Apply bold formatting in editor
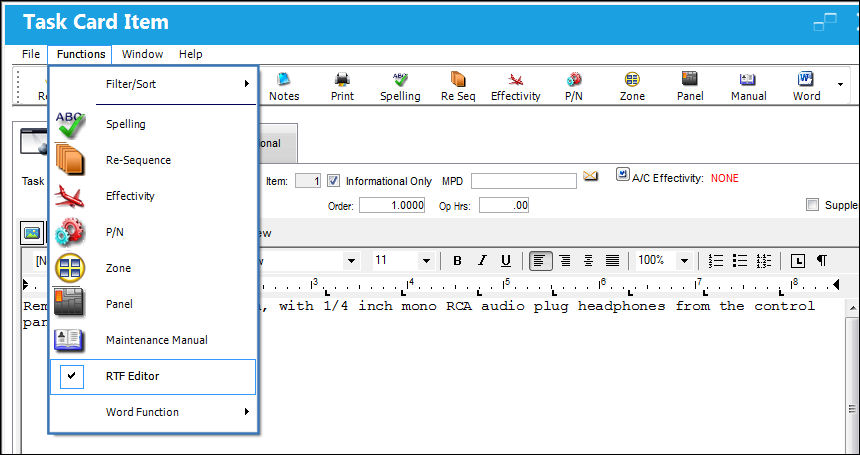This screenshot has width=860, height=455. 457,261
